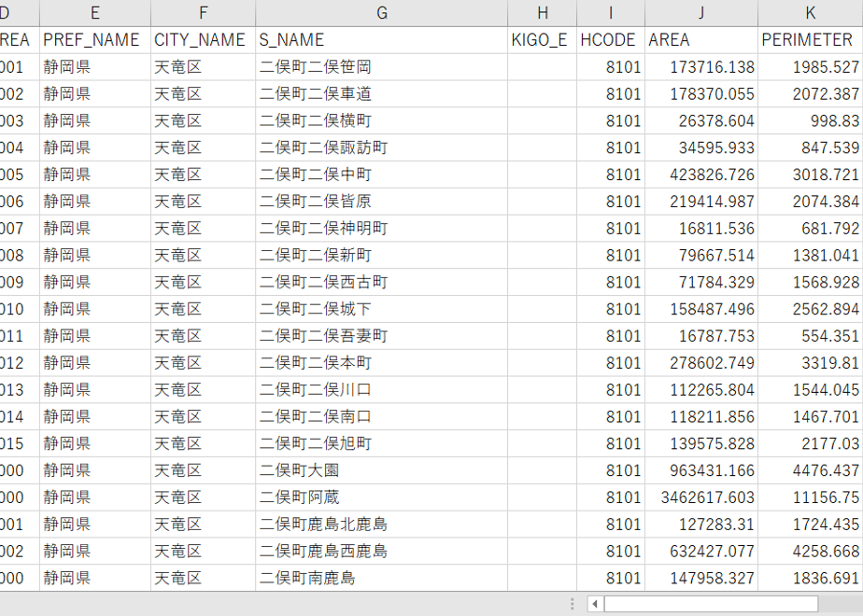Screen dimensions: 863x616
Task: Click AREA value 632427.077
Action: 701,553
